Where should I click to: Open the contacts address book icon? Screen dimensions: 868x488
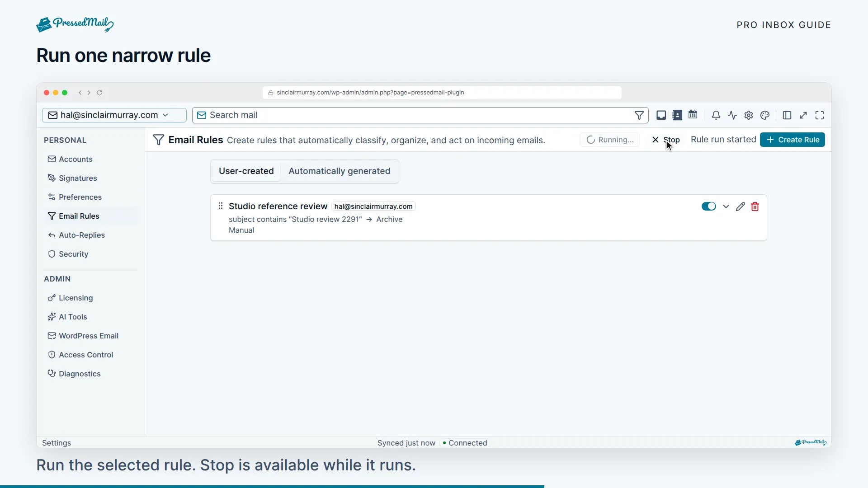[x=677, y=115]
